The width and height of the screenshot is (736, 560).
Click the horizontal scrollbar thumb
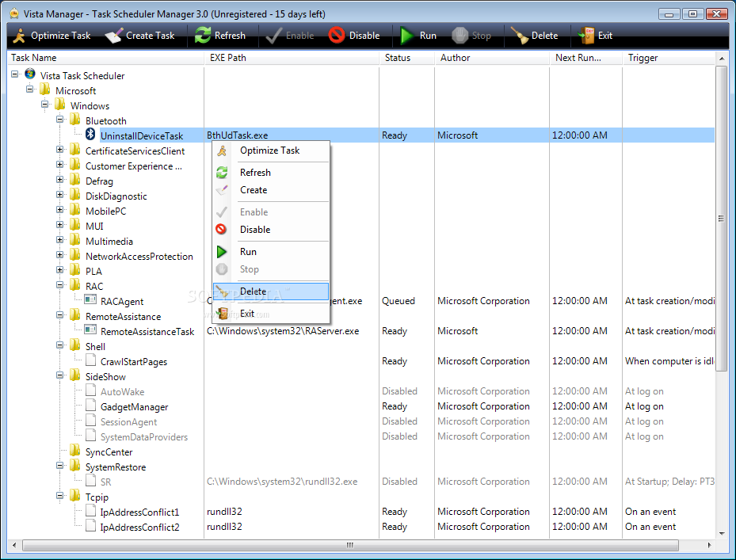pyautogui.click(x=350, y=545)
